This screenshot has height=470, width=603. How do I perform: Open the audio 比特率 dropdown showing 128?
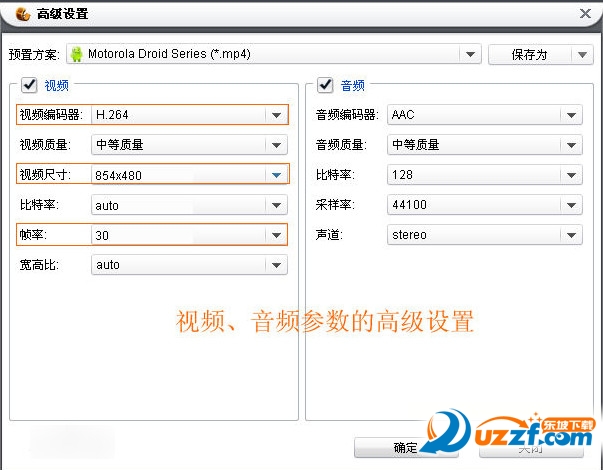click(571, 175)
